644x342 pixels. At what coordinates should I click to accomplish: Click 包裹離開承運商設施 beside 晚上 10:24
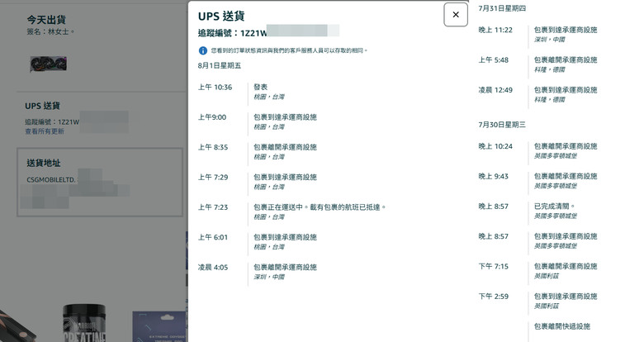pyautogui.click(x=566, y=146)
